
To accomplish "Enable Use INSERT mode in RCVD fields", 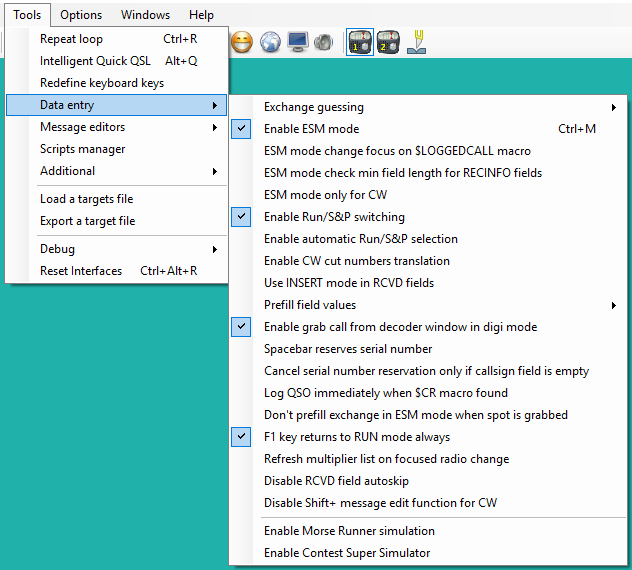I will tap(428, 283).
